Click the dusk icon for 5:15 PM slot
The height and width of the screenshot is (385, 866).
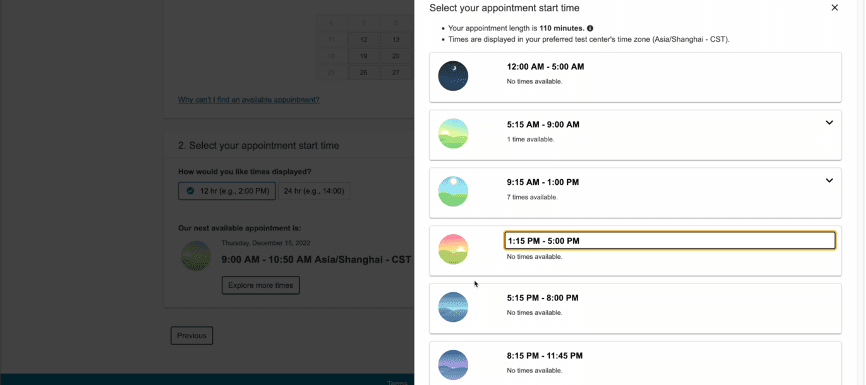(453, 307)
